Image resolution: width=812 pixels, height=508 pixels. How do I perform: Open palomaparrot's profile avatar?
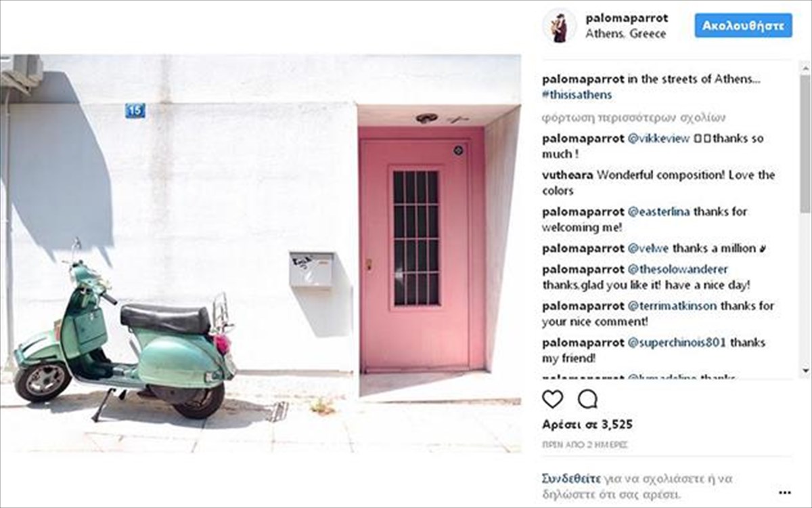(560, 26)
